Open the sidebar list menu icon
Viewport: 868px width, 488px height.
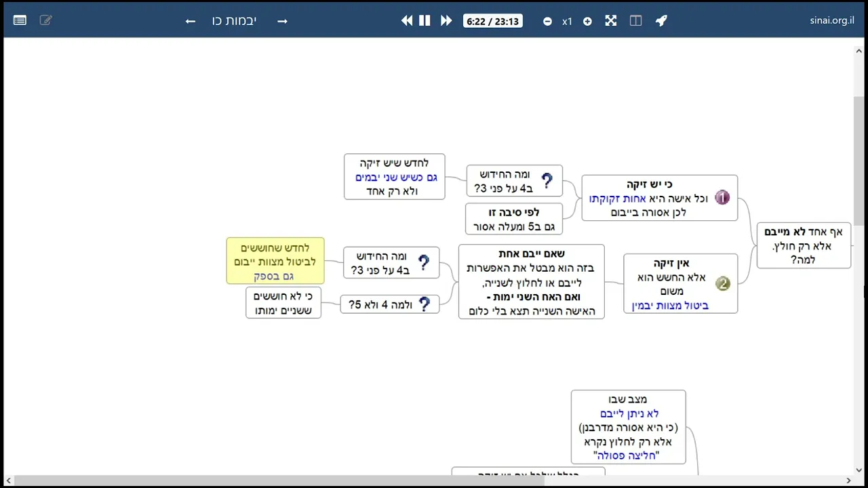pos(20,21)
